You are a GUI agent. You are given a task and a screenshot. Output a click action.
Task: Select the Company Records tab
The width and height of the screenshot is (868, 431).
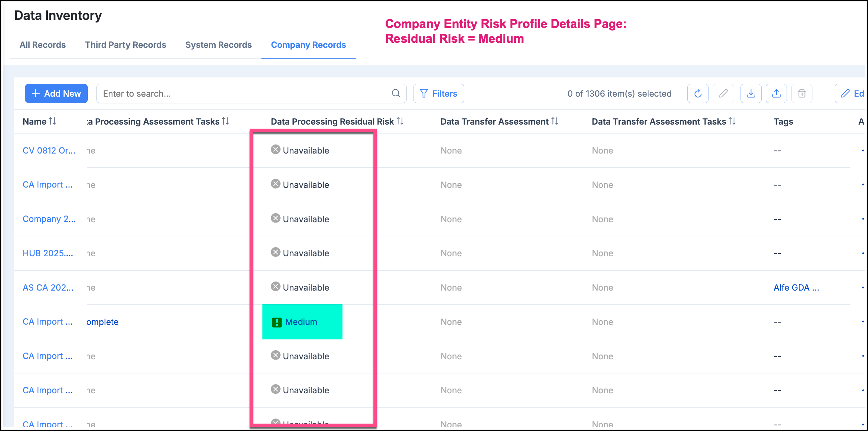[x=308, y=45]
